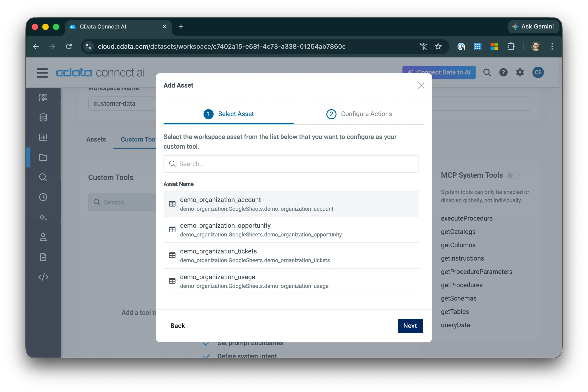Click the Next button in Add Asset dialog

click(x=410, y=326)
